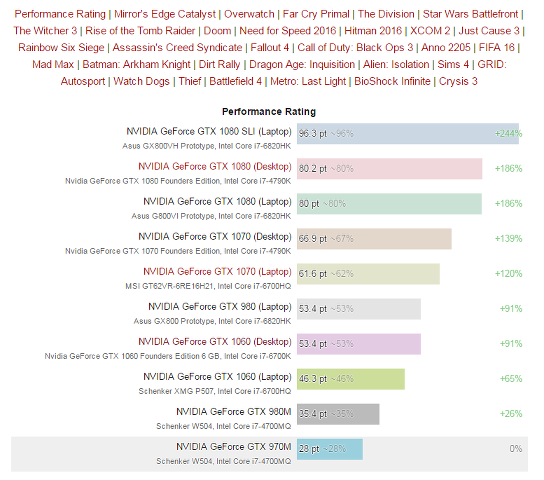
Task: Select BioShock Infinite benchmark link
Action: coord(392,82)
